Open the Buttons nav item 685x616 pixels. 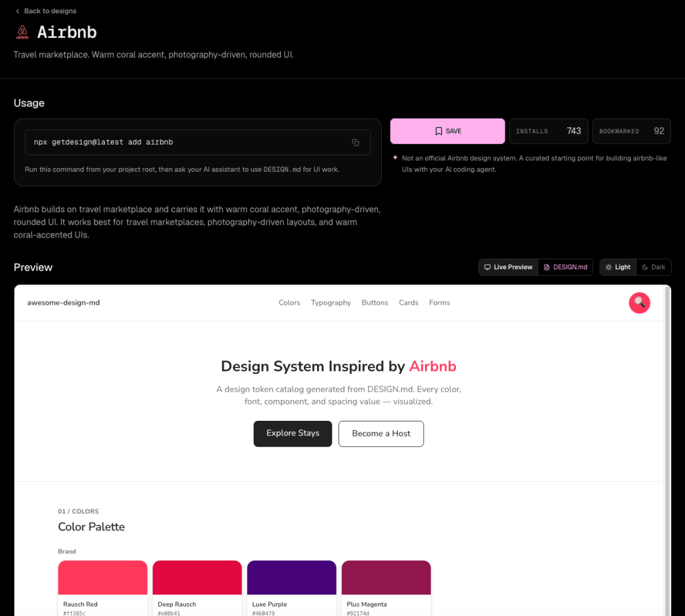(x=375, y=303)
